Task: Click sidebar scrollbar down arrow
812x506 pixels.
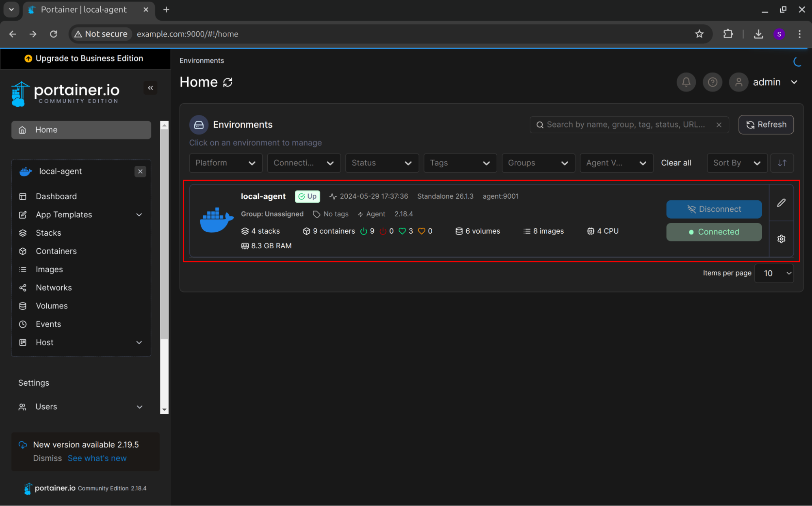Action: coord(164,410)
